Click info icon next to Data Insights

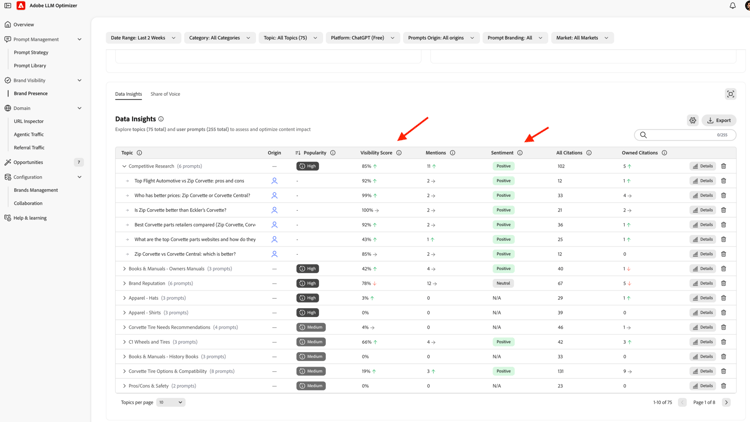tap(161, 119)
